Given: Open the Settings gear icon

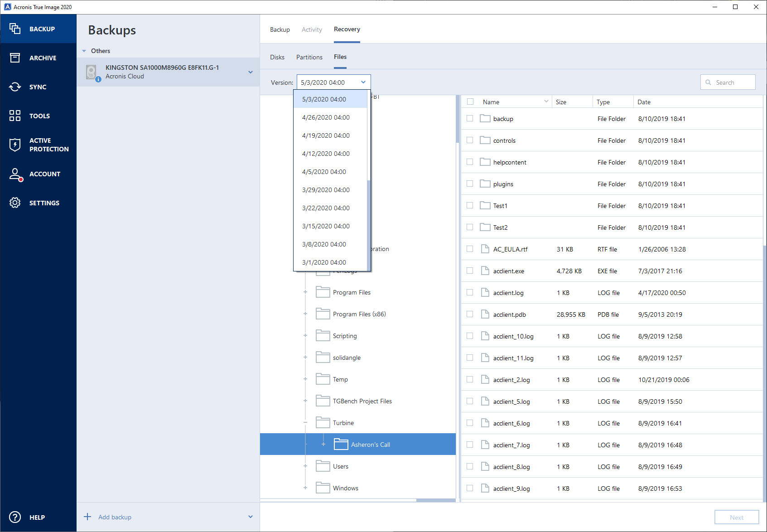Looking at the screenshot, I should pos(15,203).
